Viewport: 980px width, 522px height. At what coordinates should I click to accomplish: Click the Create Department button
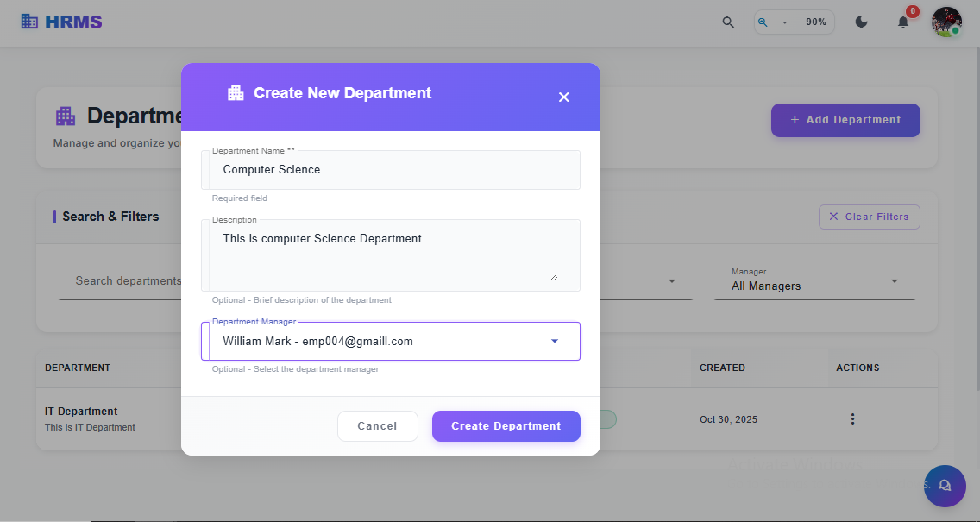coord(506,425)
